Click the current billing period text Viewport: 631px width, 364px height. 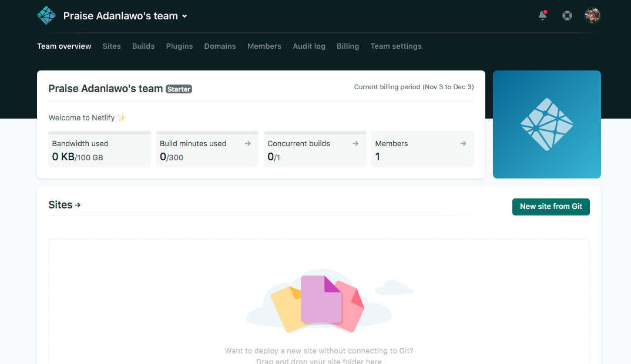click(x=414, y=87)
